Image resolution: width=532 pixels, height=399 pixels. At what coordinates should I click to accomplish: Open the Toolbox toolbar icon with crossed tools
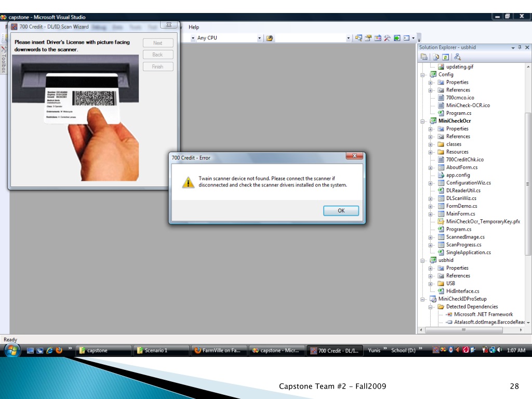pos(387,38)
